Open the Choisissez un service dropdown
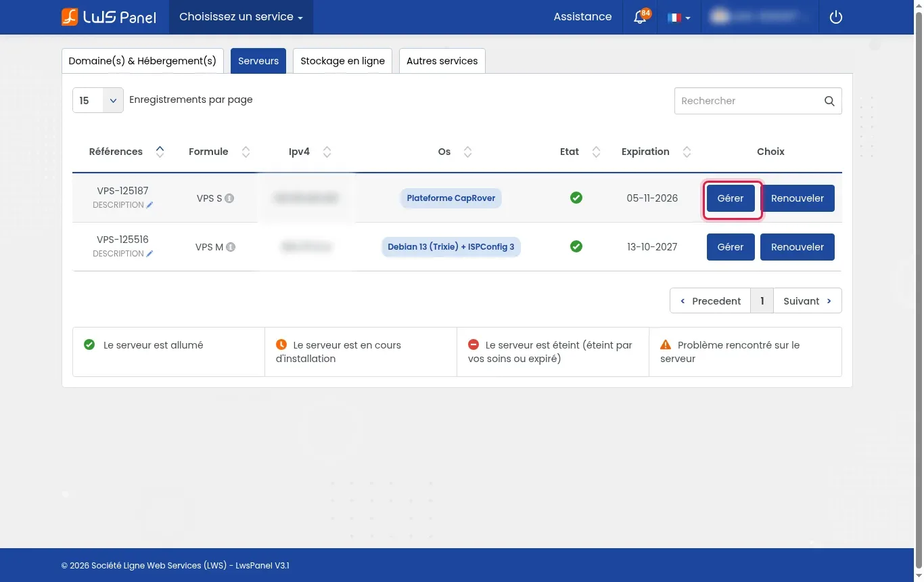 241,17
